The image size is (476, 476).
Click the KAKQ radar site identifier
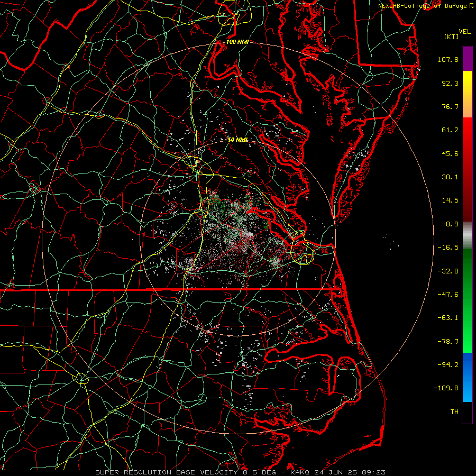[300, 472]
